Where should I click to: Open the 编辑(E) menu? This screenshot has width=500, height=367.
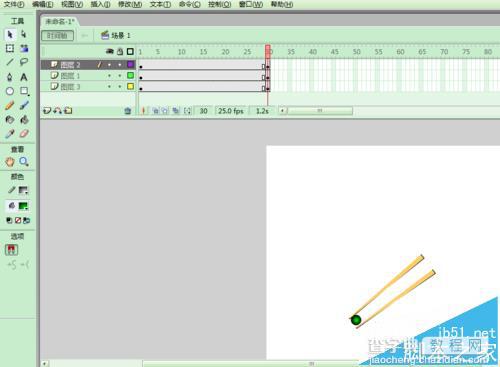pyautogui.click(x=43, y=4)
